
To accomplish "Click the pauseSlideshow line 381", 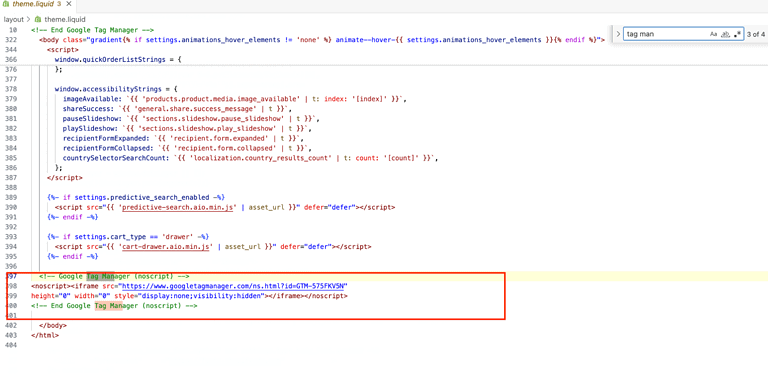I will (191, 118).
